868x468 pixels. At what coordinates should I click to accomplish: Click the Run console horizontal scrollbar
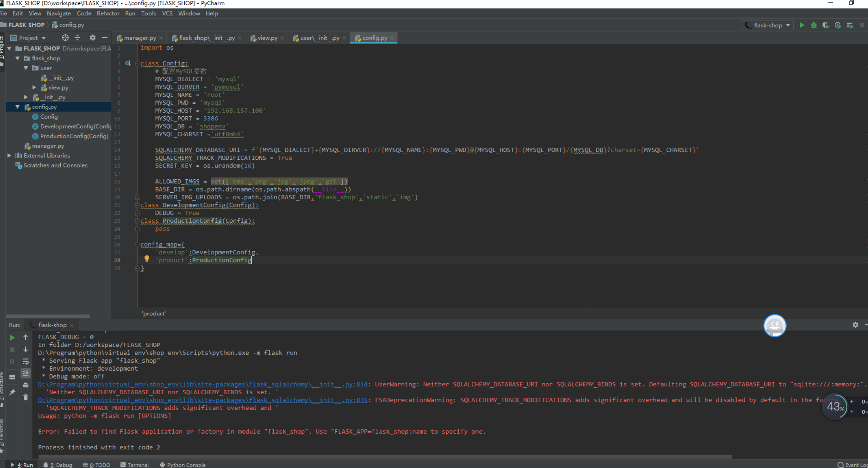[x=385, y=457]
